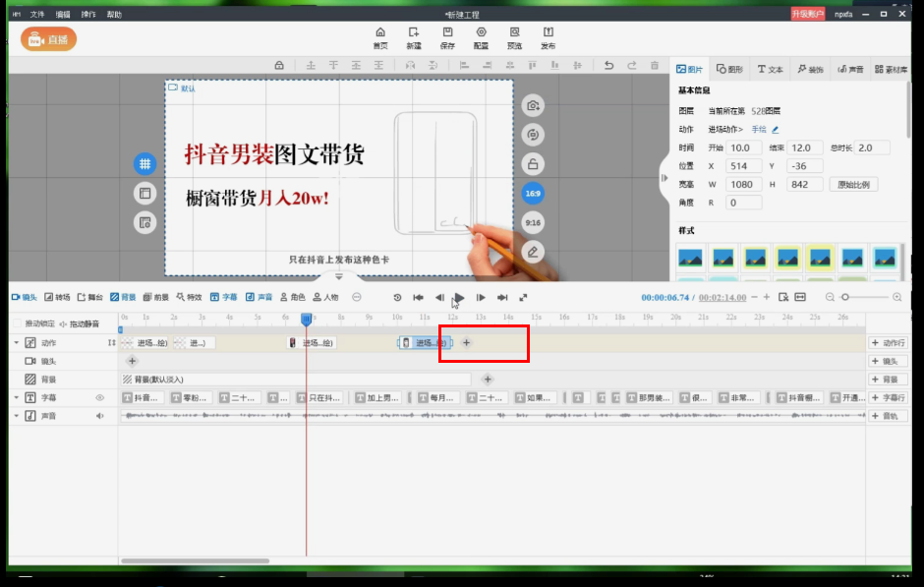
Task: Click the timeline zoom slider
Action: pyautogui.click(x=867, y=297)
